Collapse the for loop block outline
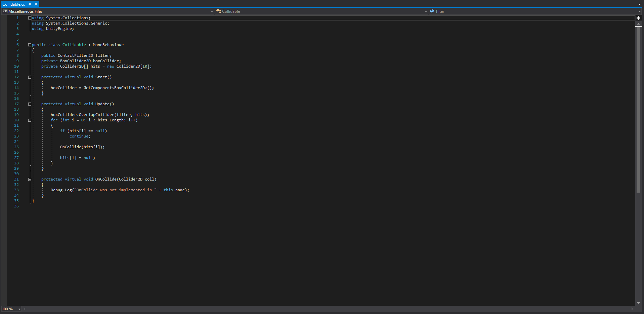 click(30, 120)
